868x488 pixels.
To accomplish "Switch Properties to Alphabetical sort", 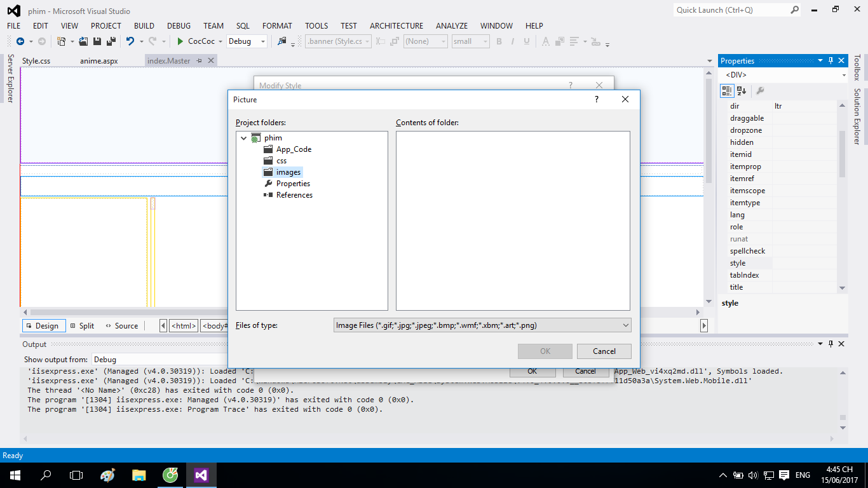I will pos(742,91).
